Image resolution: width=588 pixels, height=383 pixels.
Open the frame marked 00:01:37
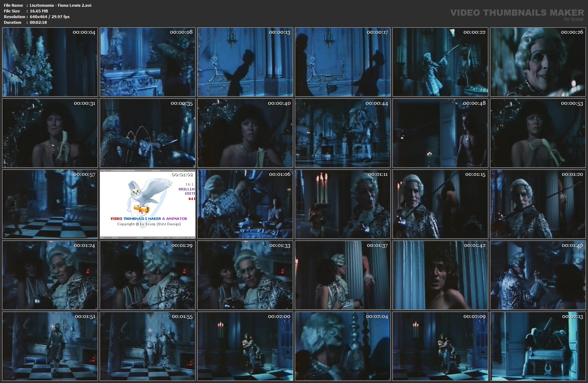click(x=343, y=275)
